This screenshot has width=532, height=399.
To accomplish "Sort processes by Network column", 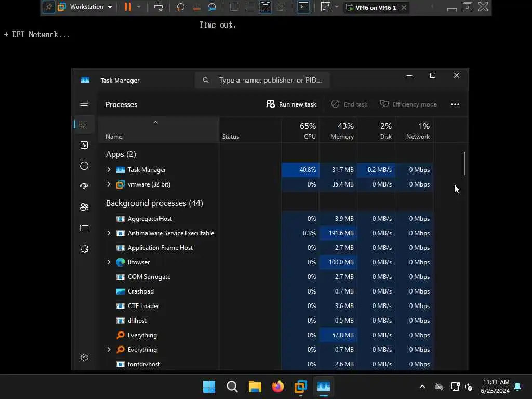I will pos(414,130).
